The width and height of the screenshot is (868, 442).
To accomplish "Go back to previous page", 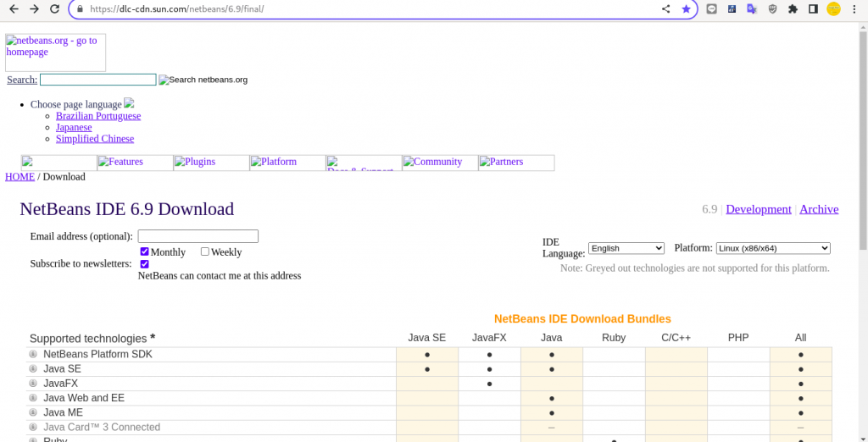I will (x=14, y=8).
